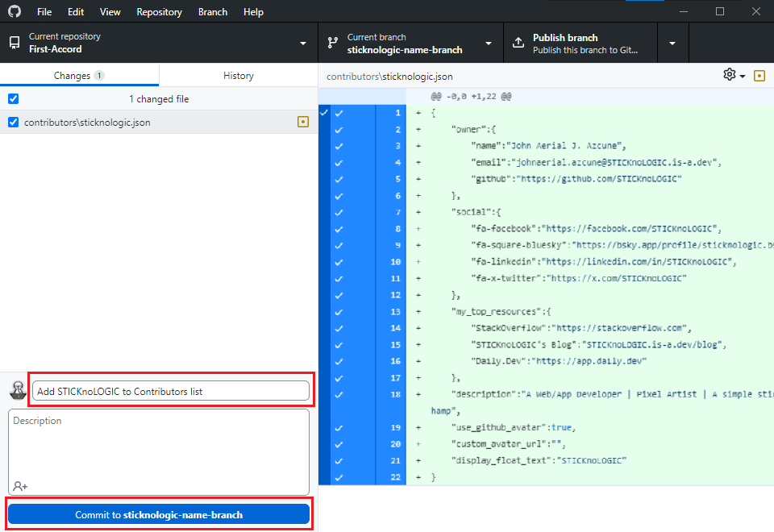Click diff line "display_float_text":"STICKnoLOGIC"
Screen dimensions: 774x532
tap(590, 461)
